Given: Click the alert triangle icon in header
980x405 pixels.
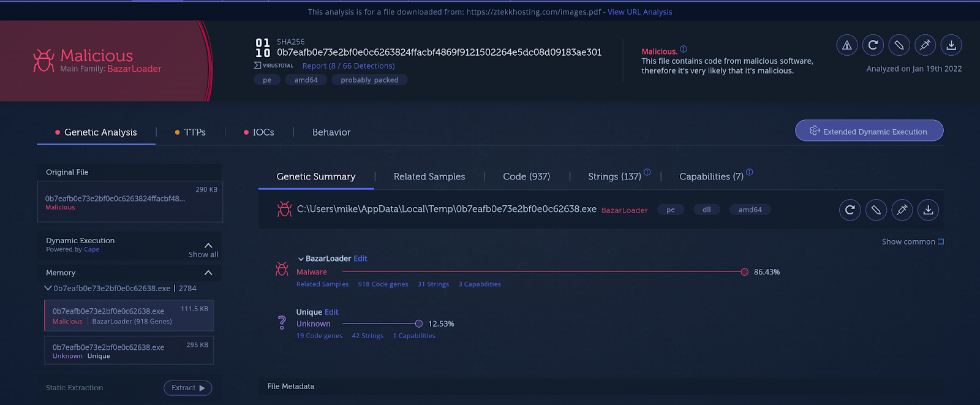Looking at the screenshot, I should (x=847, y=45).
